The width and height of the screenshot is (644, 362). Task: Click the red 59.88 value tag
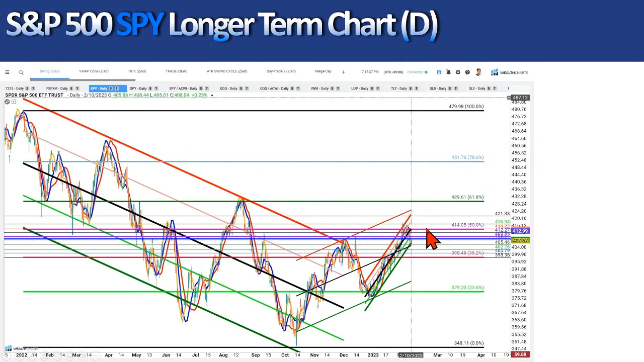520,355
